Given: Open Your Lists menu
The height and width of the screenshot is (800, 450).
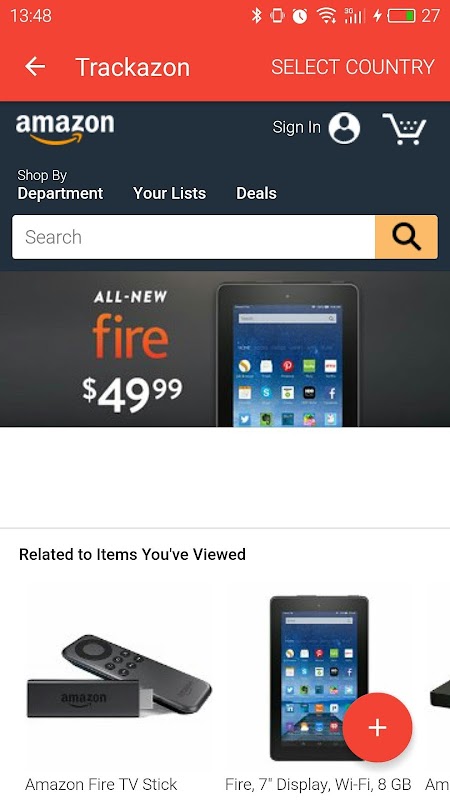Looking at the screenshot, I should tap(169, 193).
